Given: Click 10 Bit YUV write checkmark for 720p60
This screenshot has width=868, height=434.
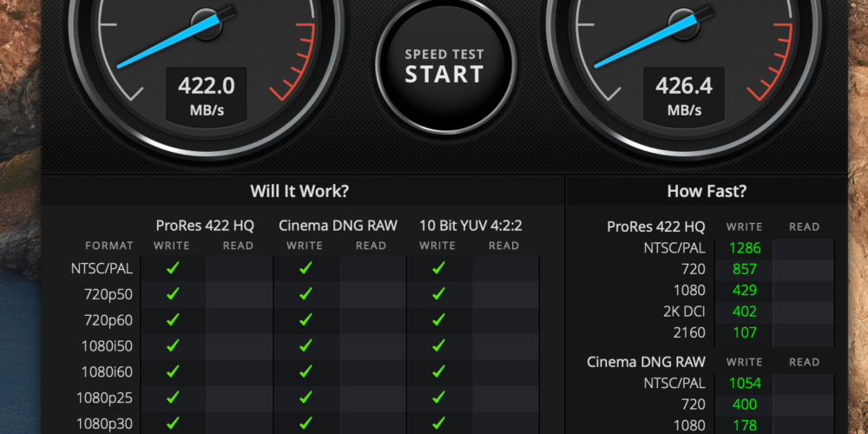Looking at the screenshot, I should tap(438, 320).
